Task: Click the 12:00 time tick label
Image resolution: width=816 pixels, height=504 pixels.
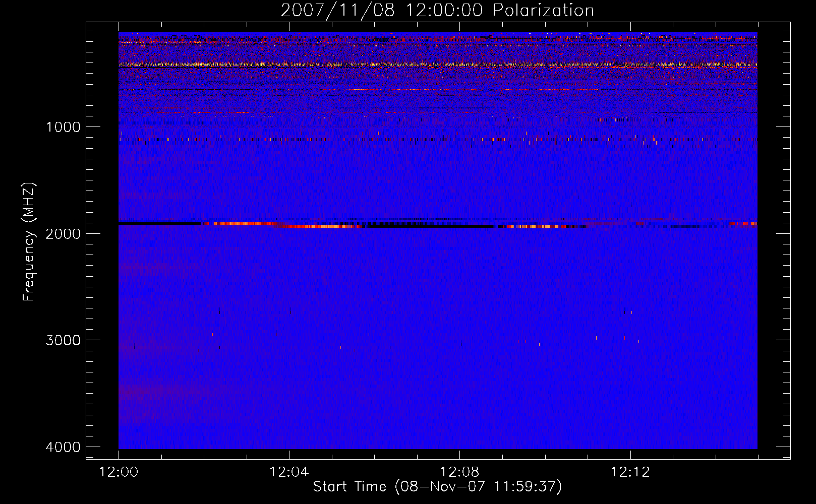Action: point(119,472)
